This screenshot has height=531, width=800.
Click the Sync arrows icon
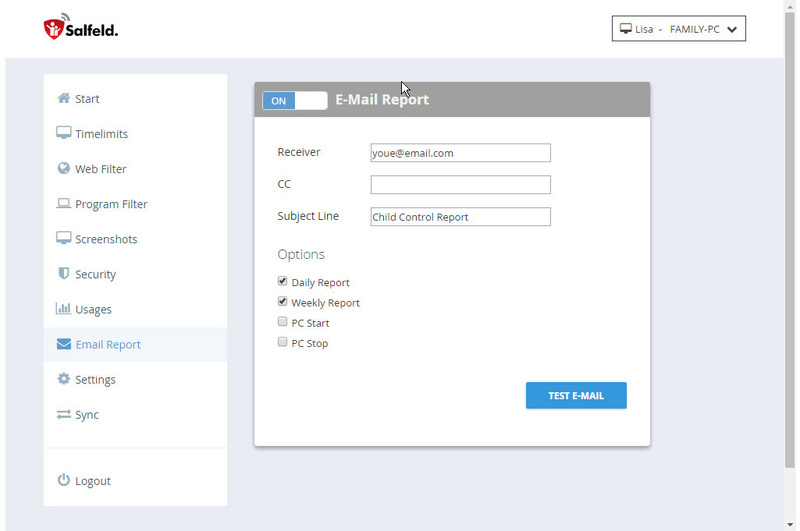pos(64,414)
